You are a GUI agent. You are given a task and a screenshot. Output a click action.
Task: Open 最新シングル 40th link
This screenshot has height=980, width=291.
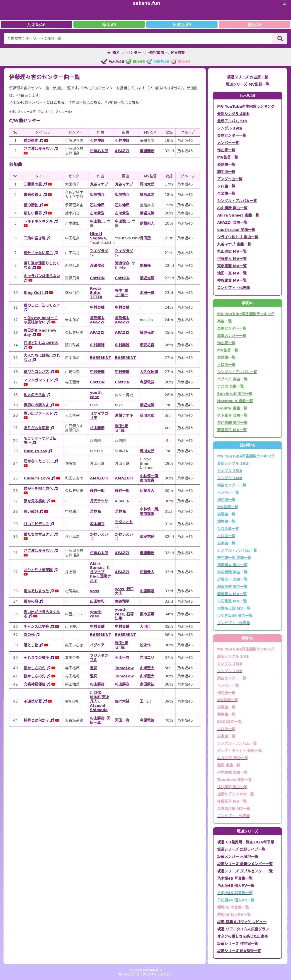click(233, 114)
